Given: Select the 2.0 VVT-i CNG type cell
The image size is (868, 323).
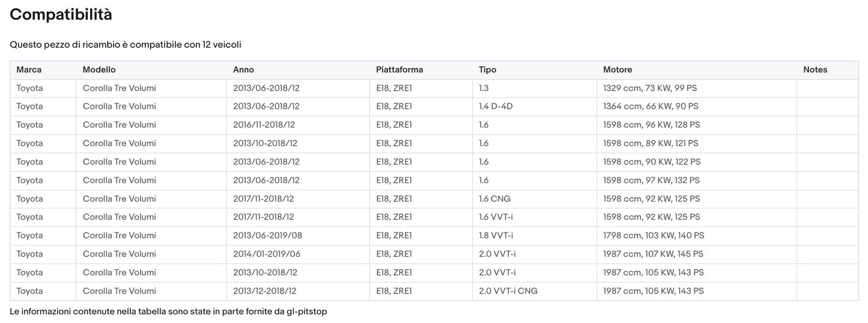Looking at the screenshot, I should (508, 291).
